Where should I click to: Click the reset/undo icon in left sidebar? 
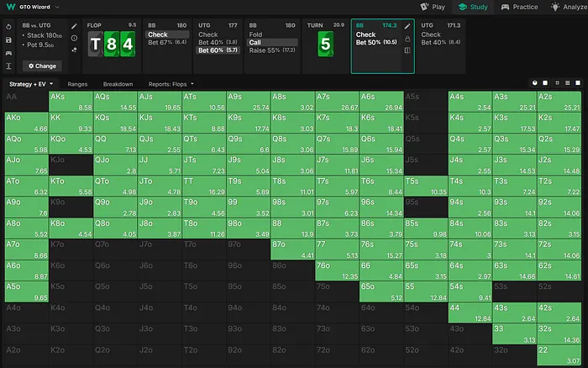coord(8,26)
